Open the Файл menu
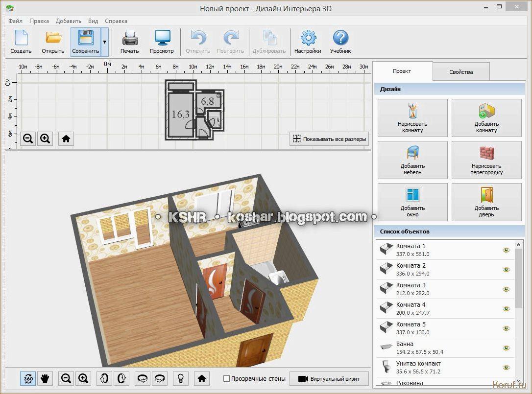The height and width of the screenshot is (394, 532). 16,21
